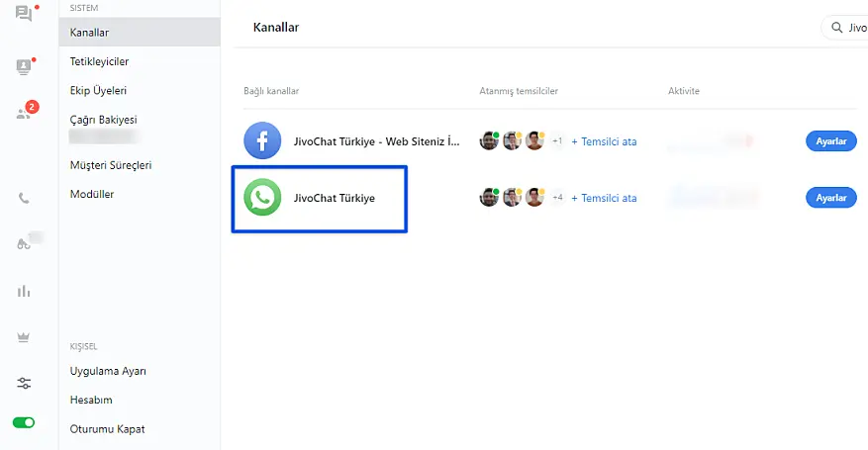Open settings sliders icon in sidebar
This screenshot has height=450, width=868.
(24, 383)
